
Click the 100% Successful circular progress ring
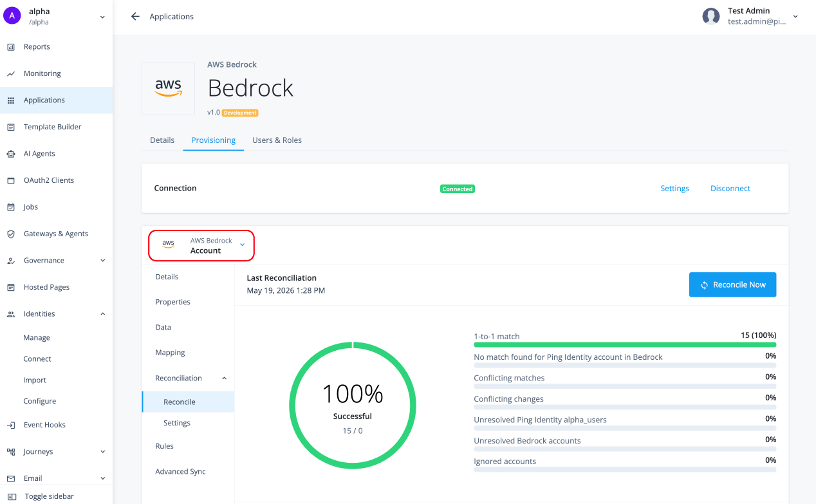coord(353,406)
